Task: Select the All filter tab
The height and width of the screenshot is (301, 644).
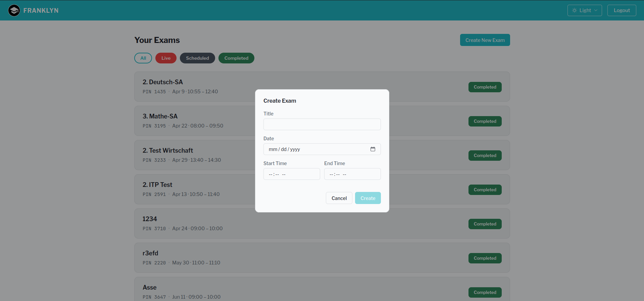Action: [143, 58]
